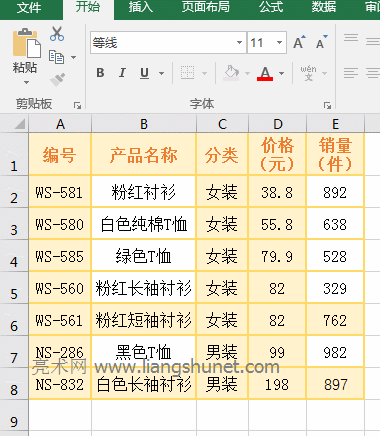Increase font size with the larger A icon
The height and width of the screenshot is (436, 380).
(x=299, y=42)
